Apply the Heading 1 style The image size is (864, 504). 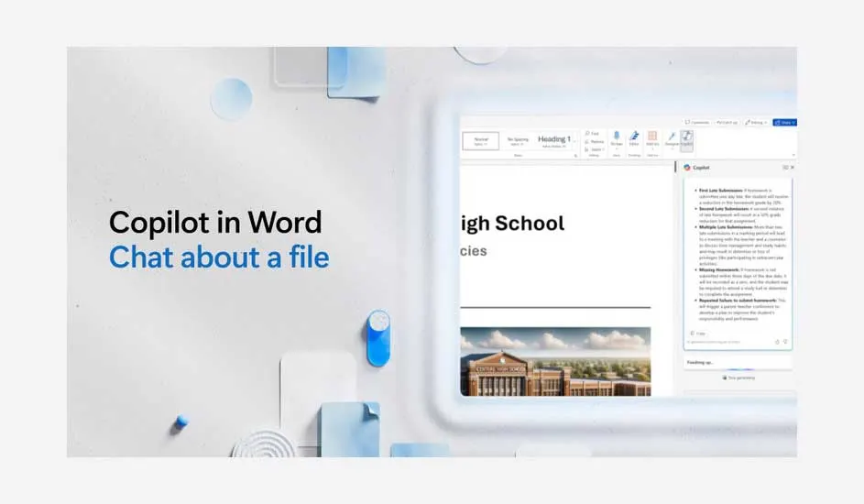(x=553, y=140)
